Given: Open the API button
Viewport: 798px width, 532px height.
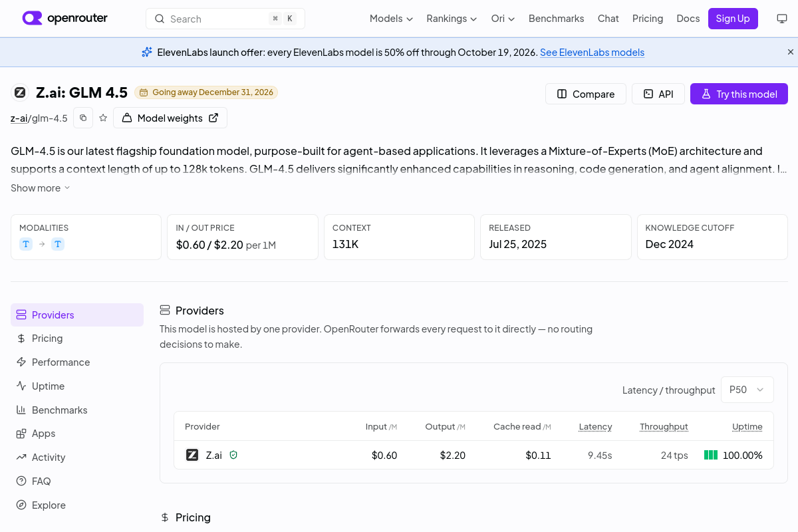Looking at the screenshot, I should 658,94.
